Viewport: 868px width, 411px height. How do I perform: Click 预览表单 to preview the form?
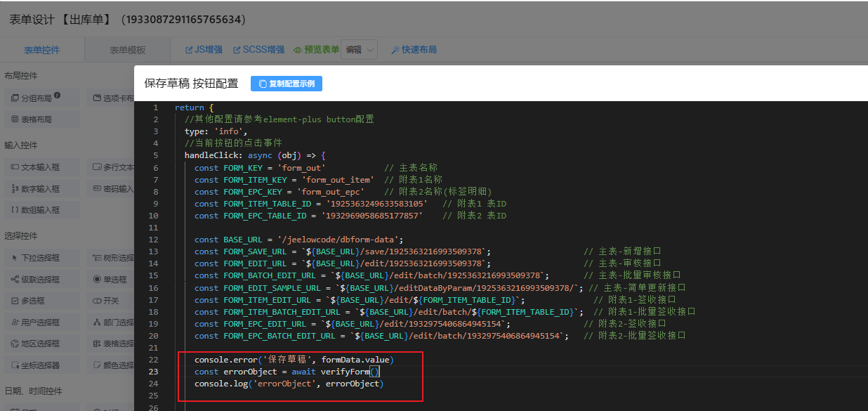[x=316, y=50]
